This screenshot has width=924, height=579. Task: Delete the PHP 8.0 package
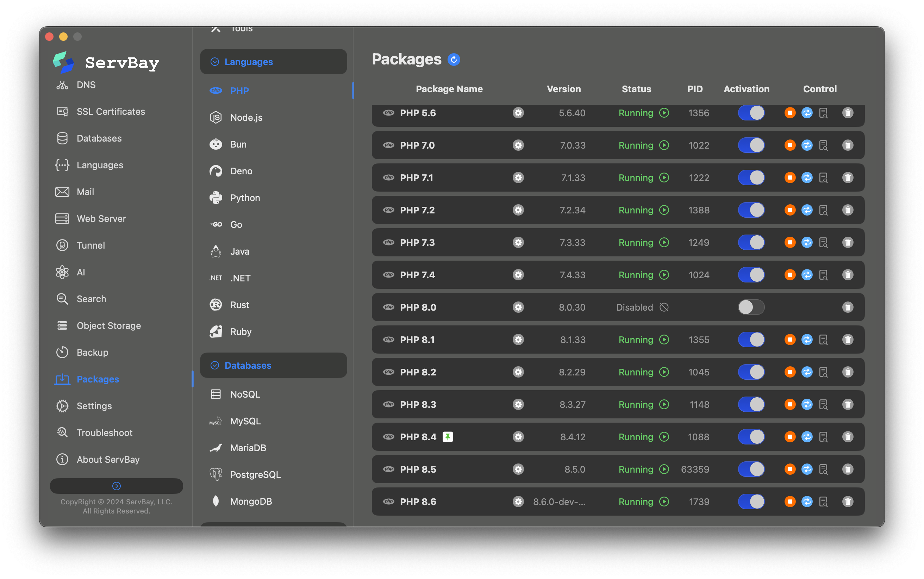click(x=848, y=307)
